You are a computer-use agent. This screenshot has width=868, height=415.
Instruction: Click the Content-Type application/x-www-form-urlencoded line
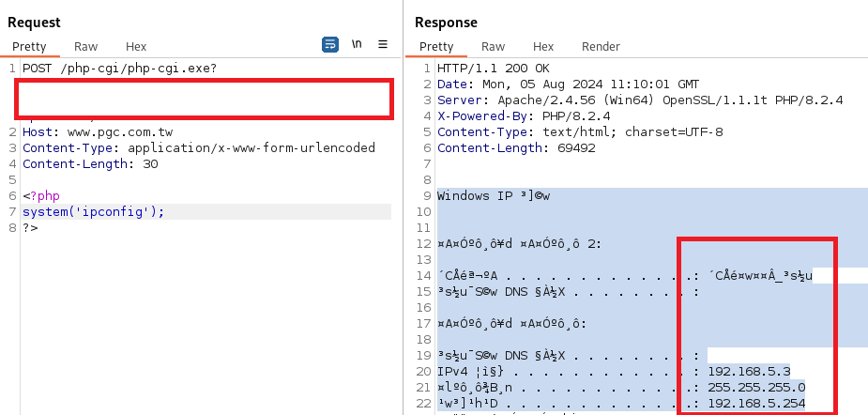tap(199, 148)
